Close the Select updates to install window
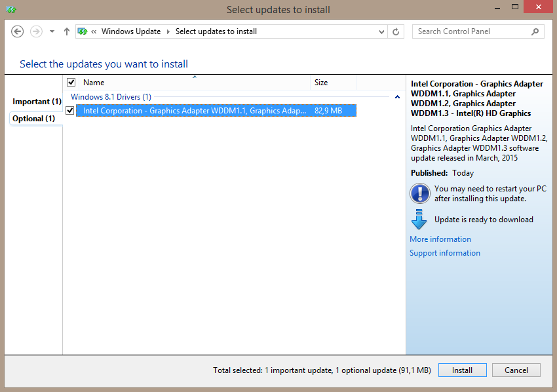This screenshot has width=557, height=392. 538,7
